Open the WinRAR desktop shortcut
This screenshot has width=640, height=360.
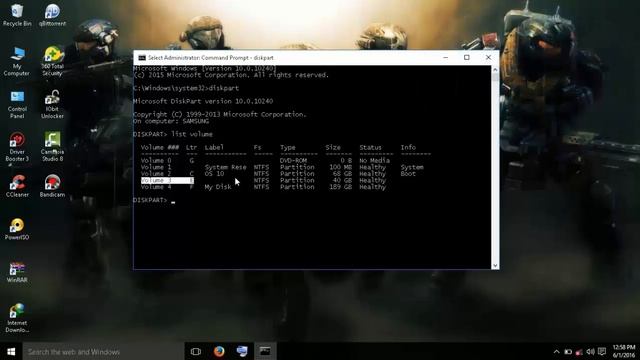17,272
